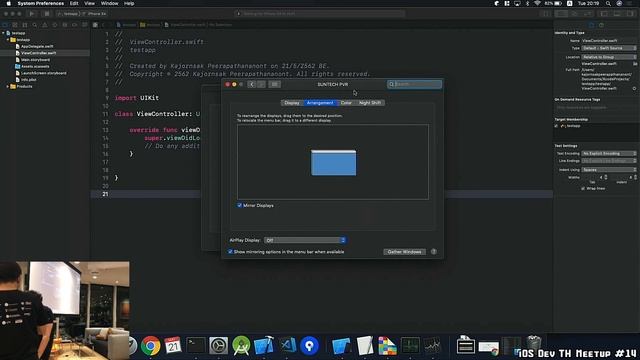640x360 pixels.
Task: Open the Edit menu
Action: (x=74, y=3)
